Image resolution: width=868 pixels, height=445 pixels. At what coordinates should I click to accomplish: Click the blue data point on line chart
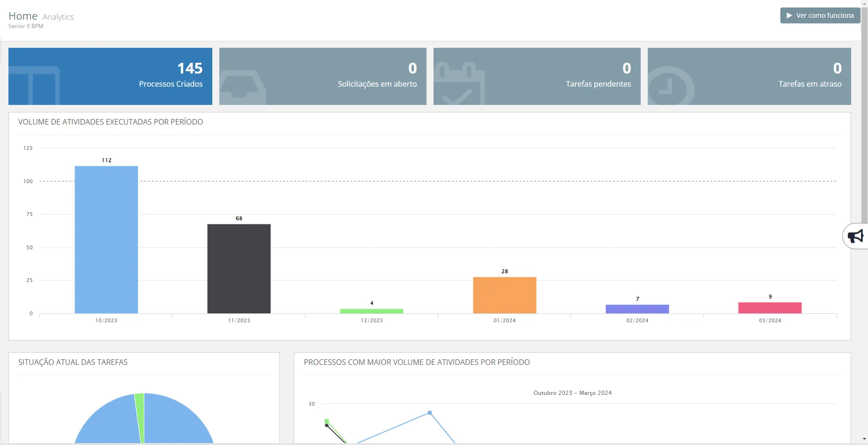[x=430, y=413]
